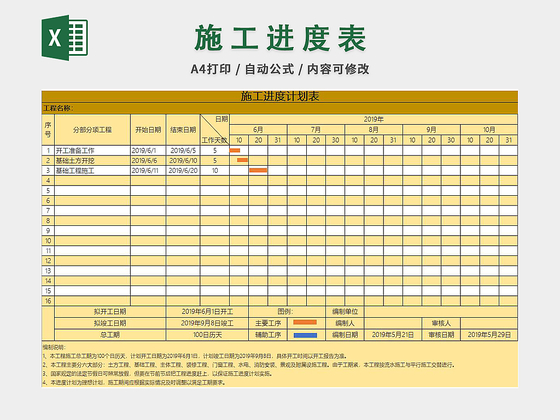Click the day 31 column under 10月
The width and height of the screenshot is (560, 420).
point(509,140)
